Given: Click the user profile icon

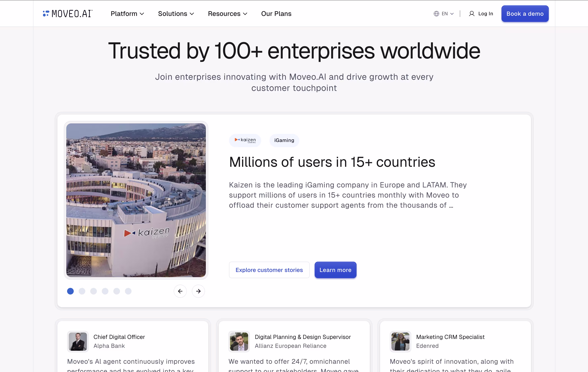Looking at the screenshot, I should [x=472, y=14].
